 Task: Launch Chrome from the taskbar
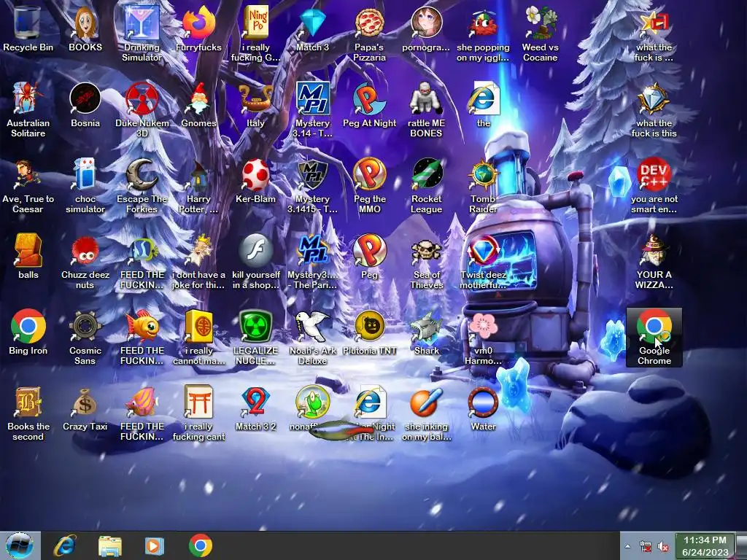click(200, 545)
